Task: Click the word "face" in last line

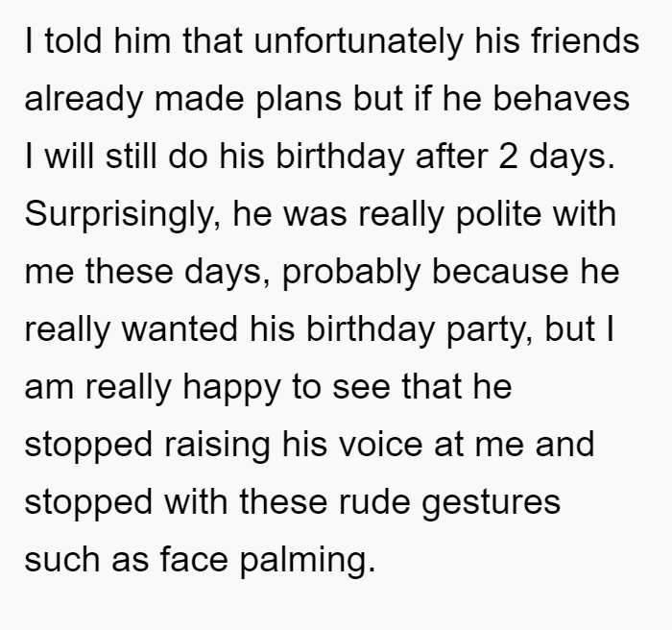Action: [194, 560]
